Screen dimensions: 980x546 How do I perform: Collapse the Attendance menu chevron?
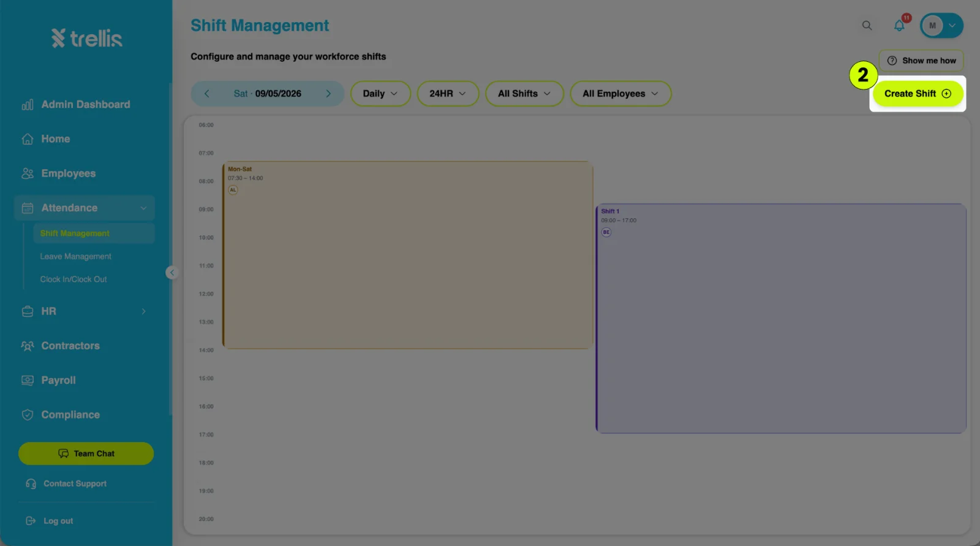[x=143, y=208]
